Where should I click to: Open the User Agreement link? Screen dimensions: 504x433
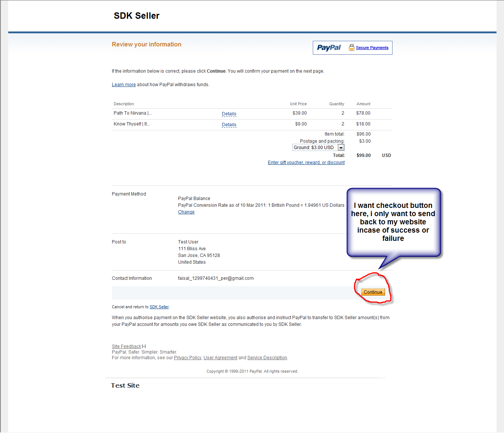click(x=220, y=357)
